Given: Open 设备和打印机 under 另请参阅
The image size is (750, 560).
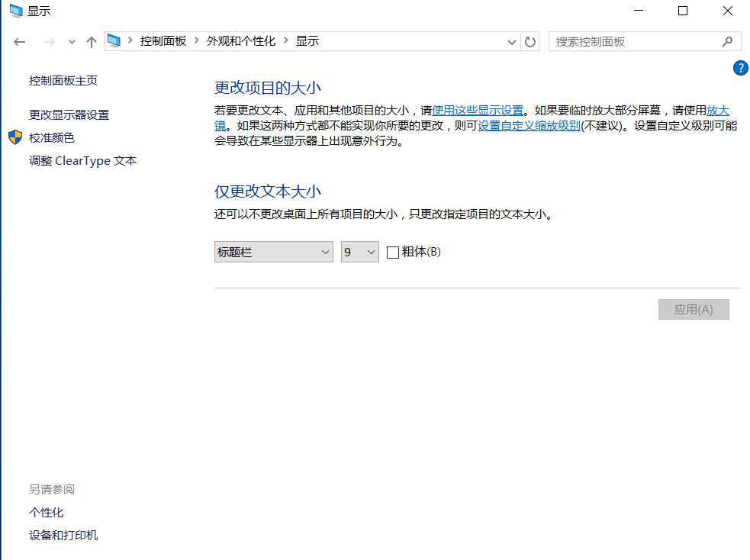Looking at the screenshot, I should (63, 535).
